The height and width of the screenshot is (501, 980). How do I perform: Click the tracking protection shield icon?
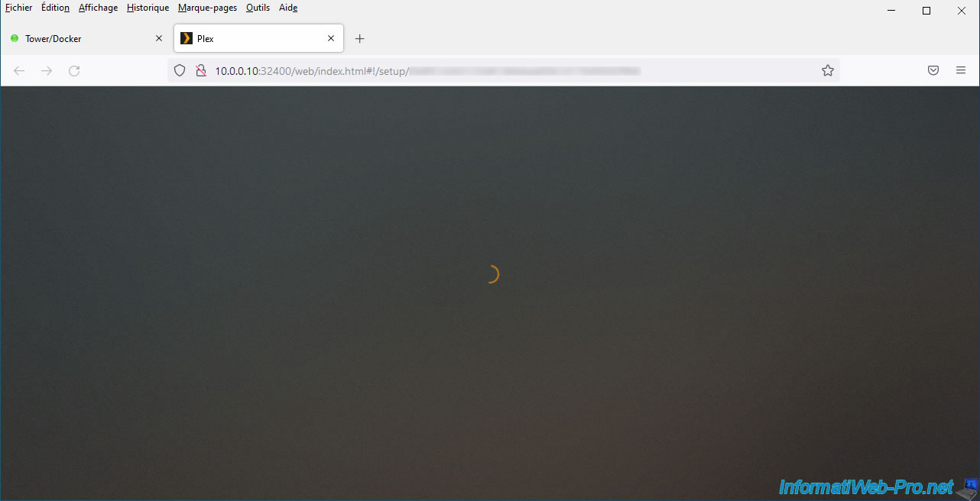180,70
